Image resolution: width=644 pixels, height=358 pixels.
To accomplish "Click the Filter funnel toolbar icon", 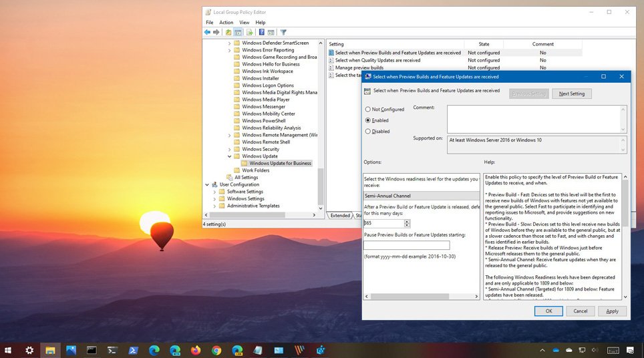I will point(283,32).
